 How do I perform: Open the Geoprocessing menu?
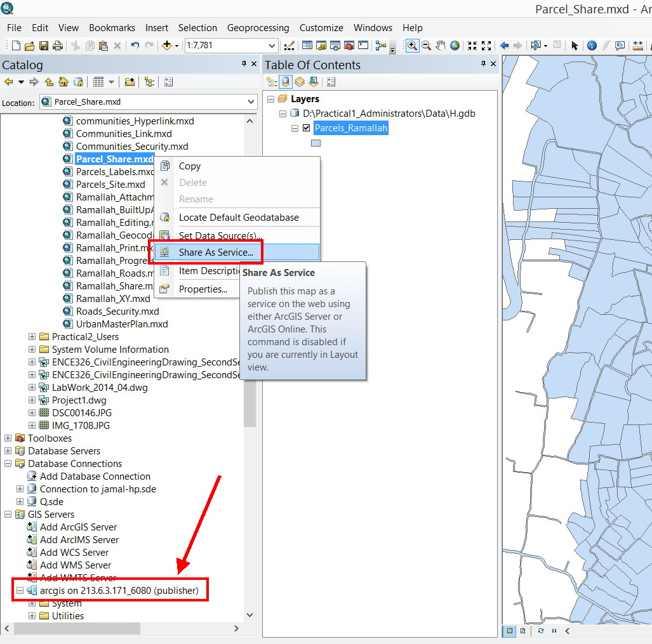coord(258,28)
